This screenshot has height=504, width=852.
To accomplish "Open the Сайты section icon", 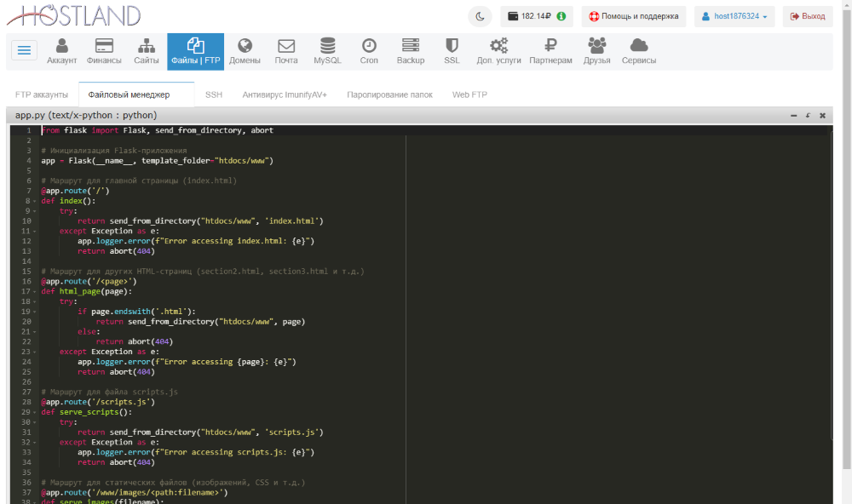I will (x=147, y=47).
